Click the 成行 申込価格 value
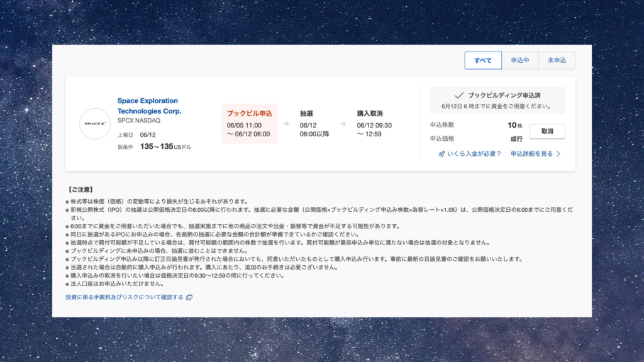Image resolution: width=644 pixels, height=362 pixels. (516, 139)
